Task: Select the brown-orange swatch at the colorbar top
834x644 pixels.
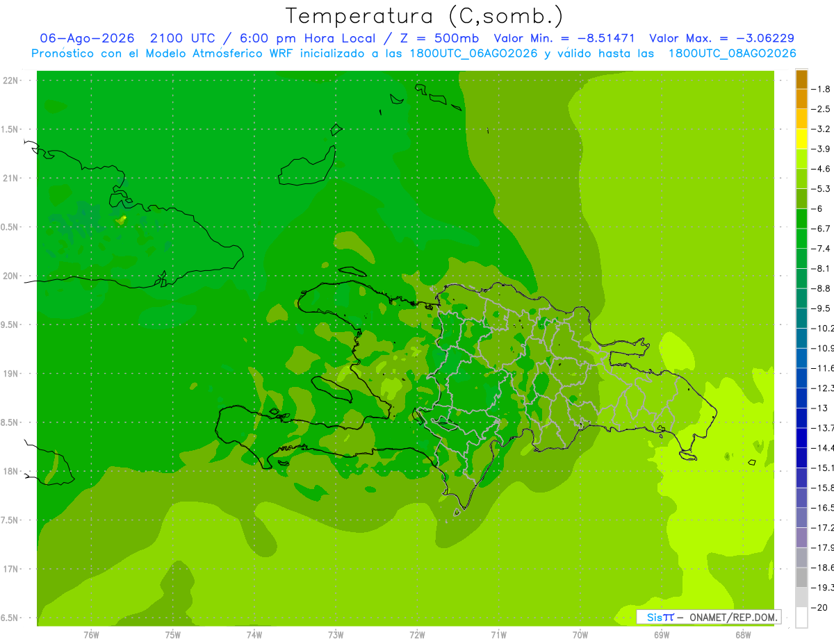Action: click(801, 79)
